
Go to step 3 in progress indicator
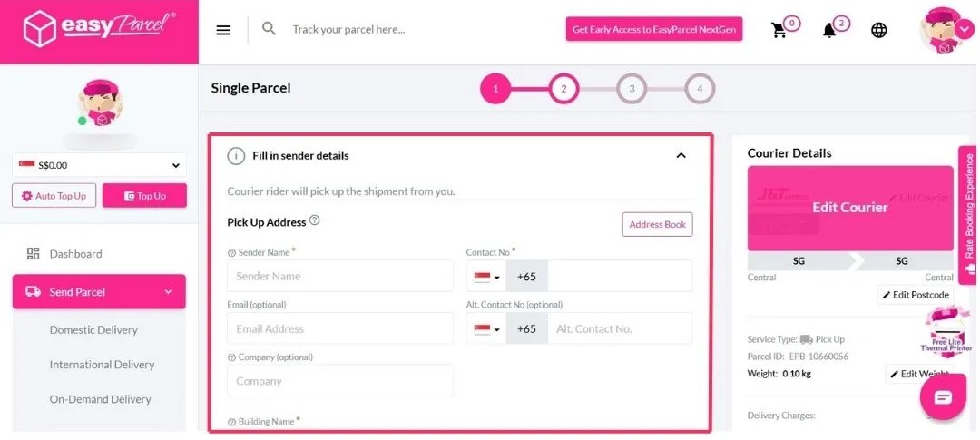coord(632,89)
